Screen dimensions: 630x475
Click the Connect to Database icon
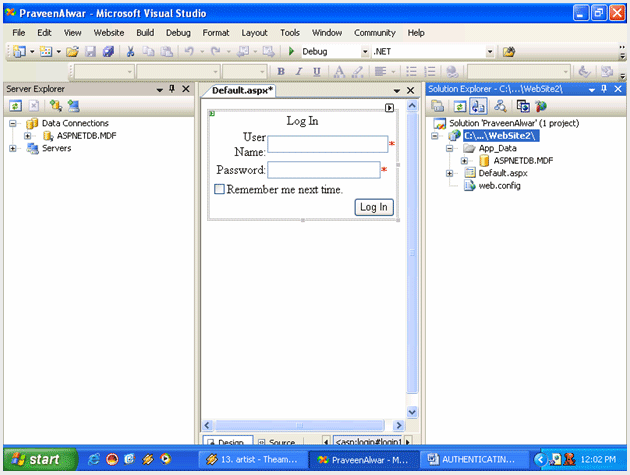point(55,106)
